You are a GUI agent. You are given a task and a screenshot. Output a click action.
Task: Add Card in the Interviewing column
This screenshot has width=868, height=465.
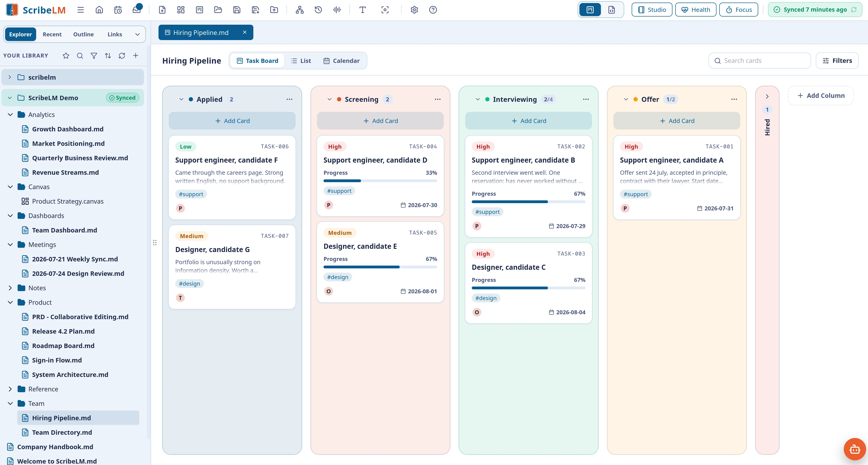point(529,121)
